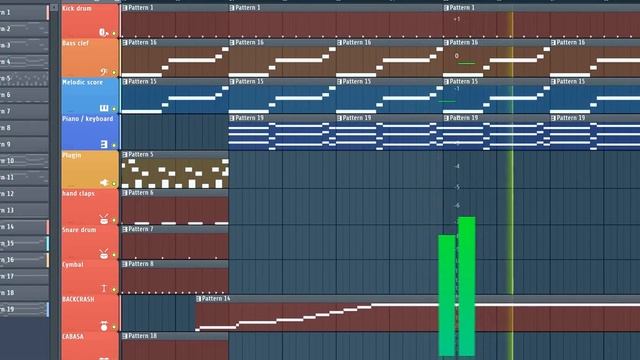The image size is (640, 360).
Task: Mute the Kick drum track
Action: point(114,33)
